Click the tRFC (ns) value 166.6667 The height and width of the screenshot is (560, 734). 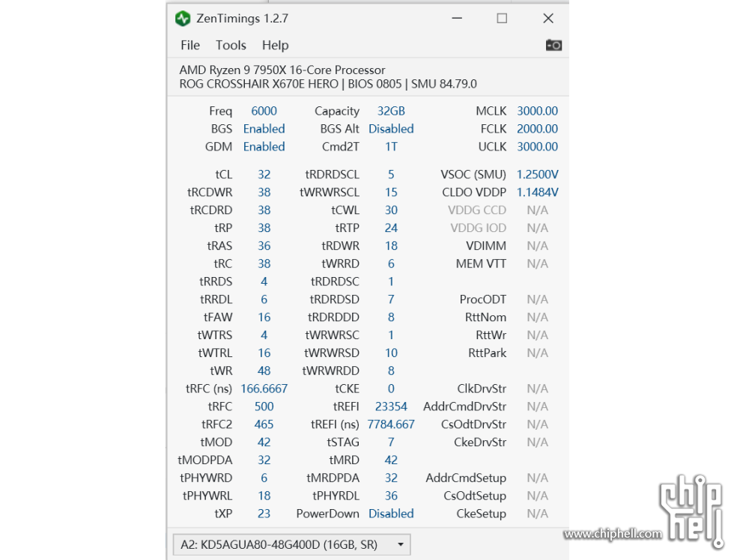[264, 389]
